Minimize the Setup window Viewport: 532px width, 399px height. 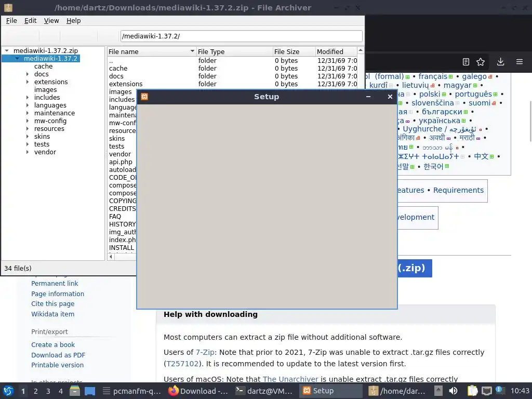(x=368, y=97)
